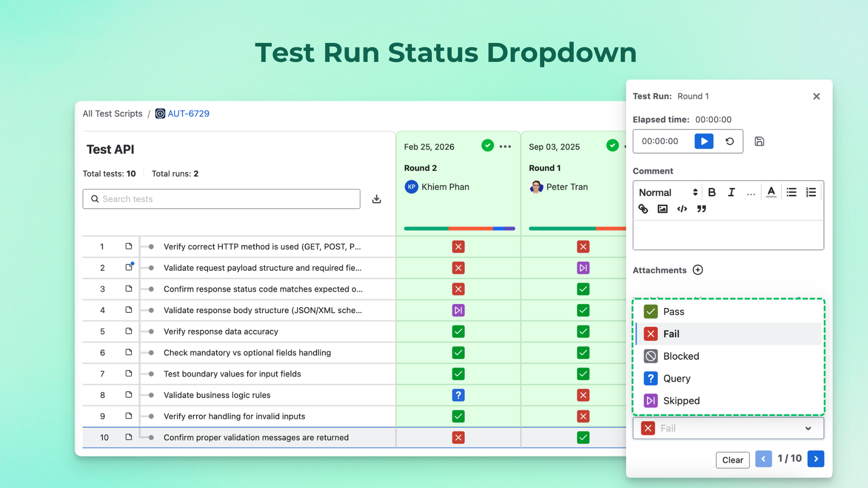Viewport: 868px width, 488px height.
Task: Start the elapsed time timer
Action: click(x=703, y=141)
